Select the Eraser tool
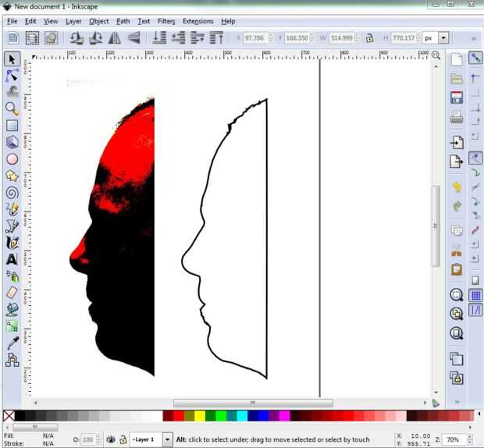 12,293
